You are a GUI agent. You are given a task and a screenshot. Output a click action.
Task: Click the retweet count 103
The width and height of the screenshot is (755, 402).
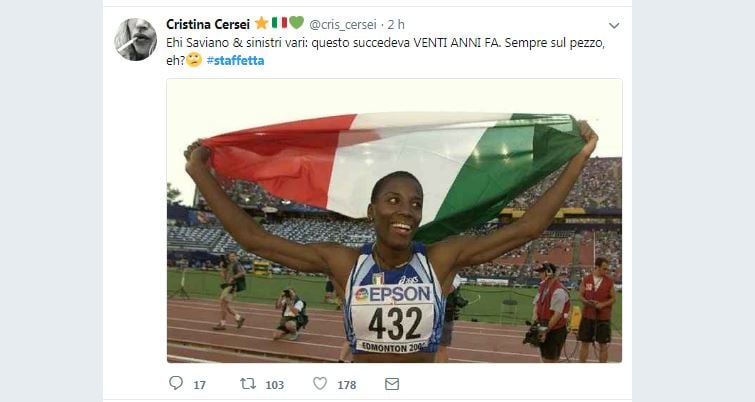(x=274, y=385)
